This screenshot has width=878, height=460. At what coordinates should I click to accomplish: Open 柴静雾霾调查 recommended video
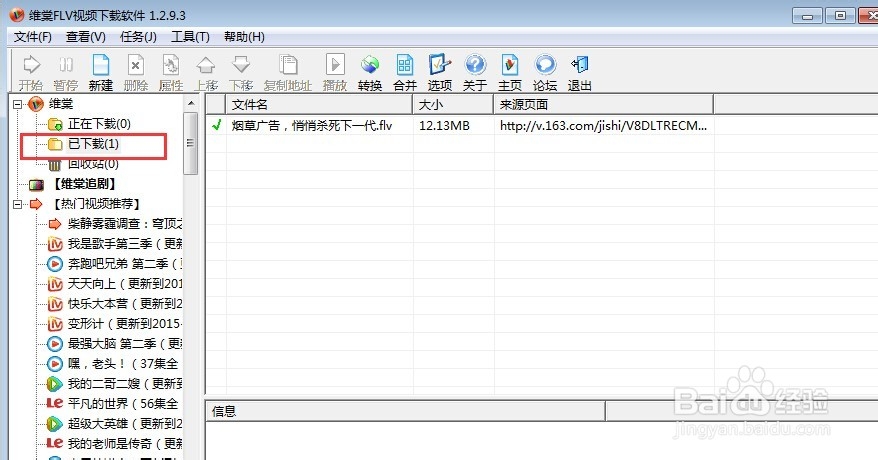[125, 224]
